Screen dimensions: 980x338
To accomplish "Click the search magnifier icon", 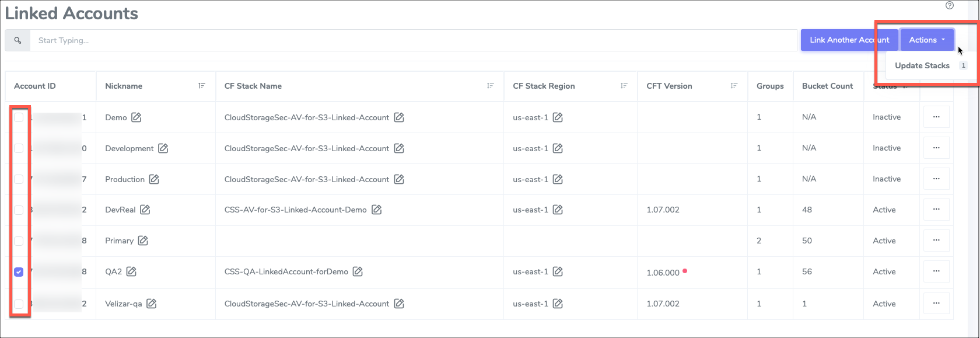I will pos(17,40).
